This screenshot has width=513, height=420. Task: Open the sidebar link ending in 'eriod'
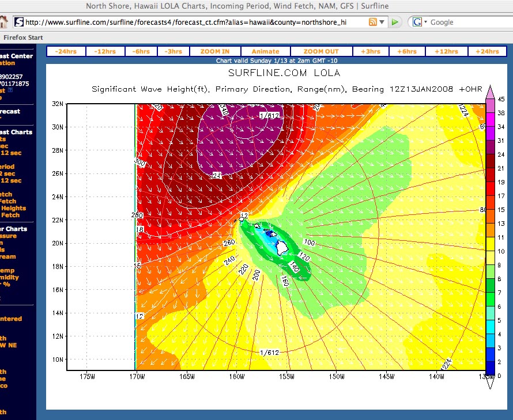(x=7, y=167)
